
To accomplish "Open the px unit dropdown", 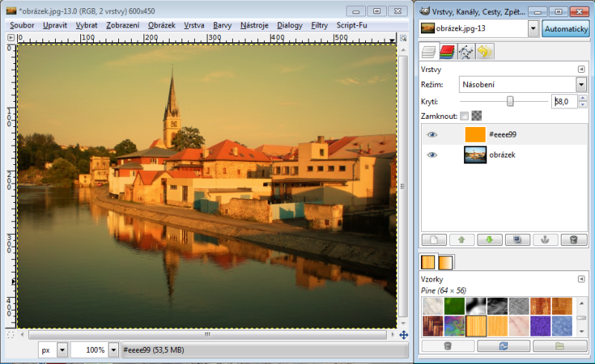I will [x=62, y=349].
